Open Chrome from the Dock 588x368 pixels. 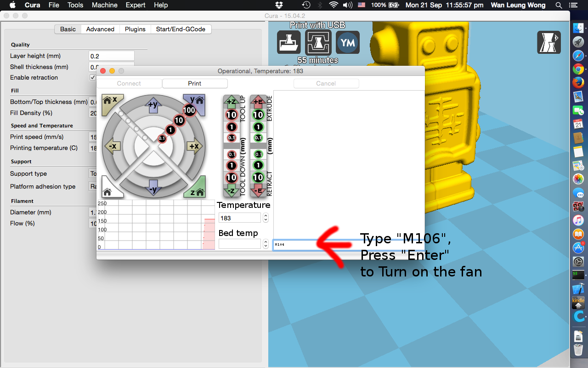(x=578, y=69)
